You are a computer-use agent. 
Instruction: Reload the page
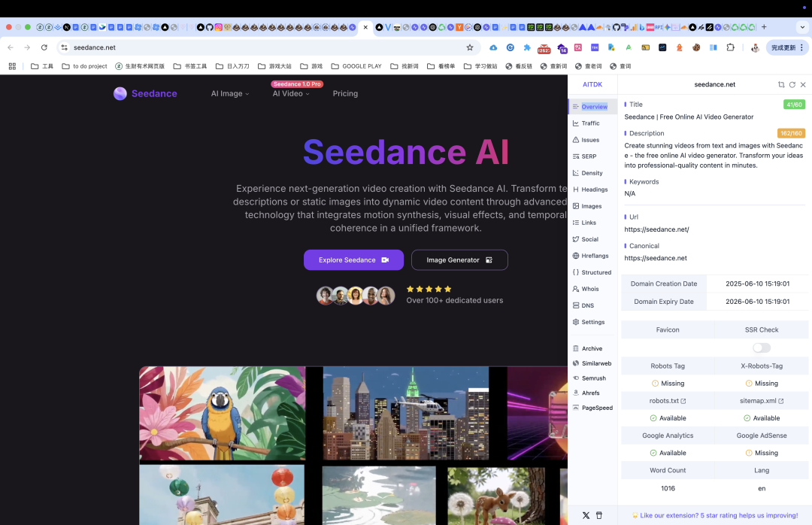click(x=44, y=47)
